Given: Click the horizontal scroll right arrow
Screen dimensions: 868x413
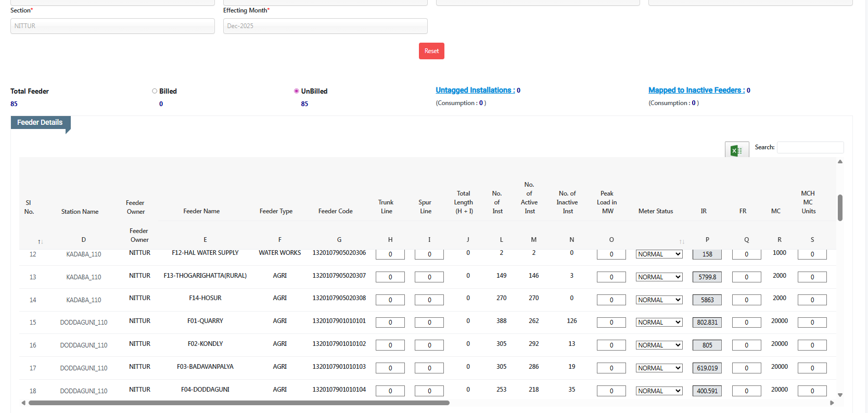Looking at the screenshot, I should 832,403.
